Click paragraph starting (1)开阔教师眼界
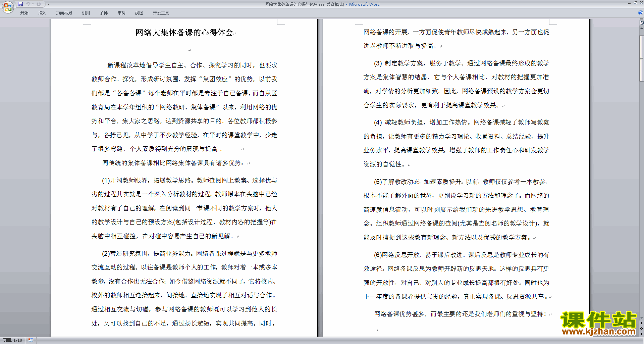The width and height of the screenshot is (644, 344). click(184, 208)
